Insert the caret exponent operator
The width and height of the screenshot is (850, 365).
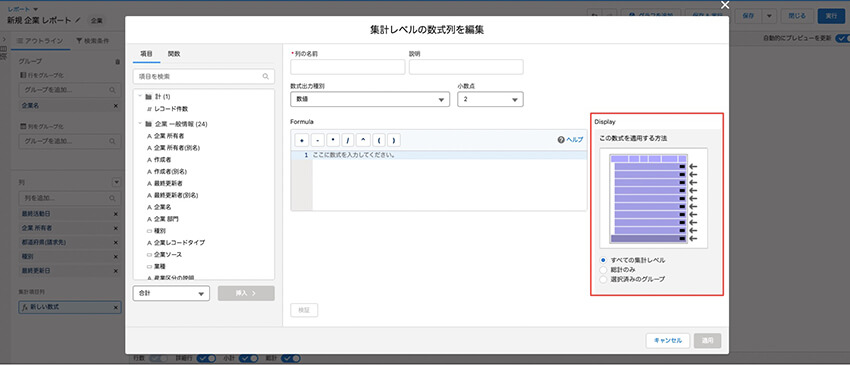coord(363,140)
